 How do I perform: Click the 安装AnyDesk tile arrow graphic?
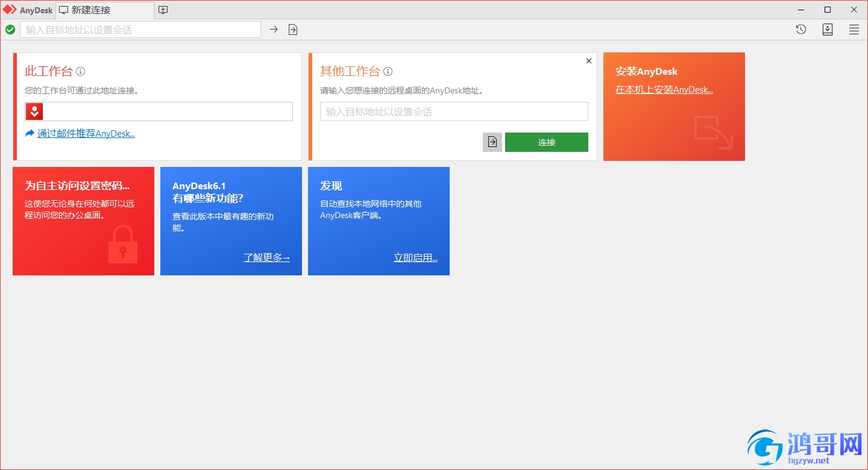coord(713,133)
